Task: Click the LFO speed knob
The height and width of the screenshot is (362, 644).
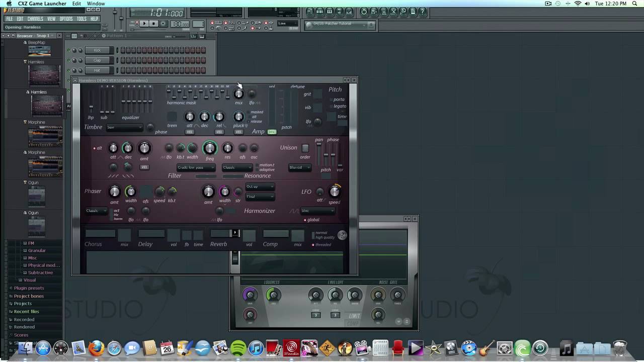Action: pos(334,192)
